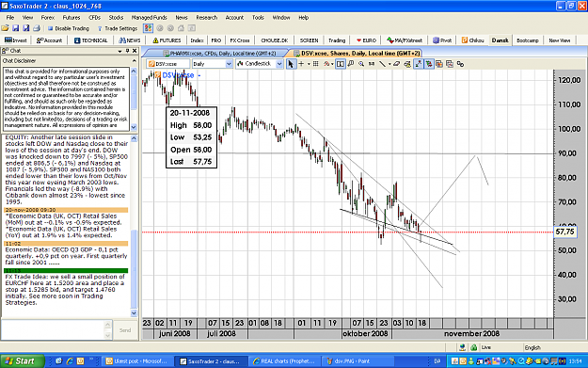Click the last link icon in chart toolbar
This screenshot has height=368, width=588.
pyautogui.click(x=460, y=64)
